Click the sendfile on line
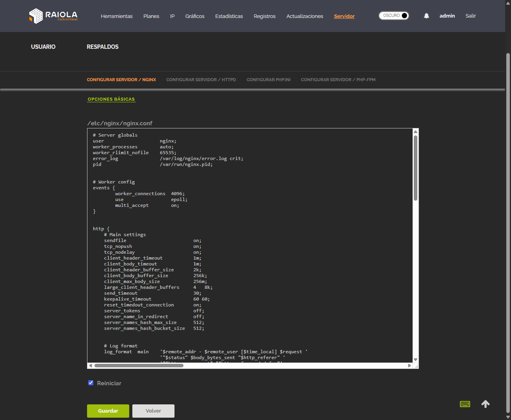 [153, 240]
